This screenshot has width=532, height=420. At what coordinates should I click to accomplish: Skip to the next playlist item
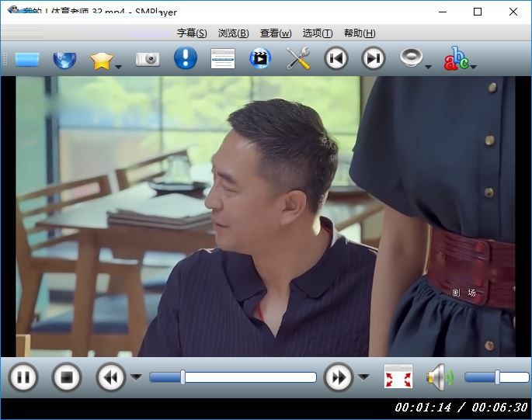[374, 59]
